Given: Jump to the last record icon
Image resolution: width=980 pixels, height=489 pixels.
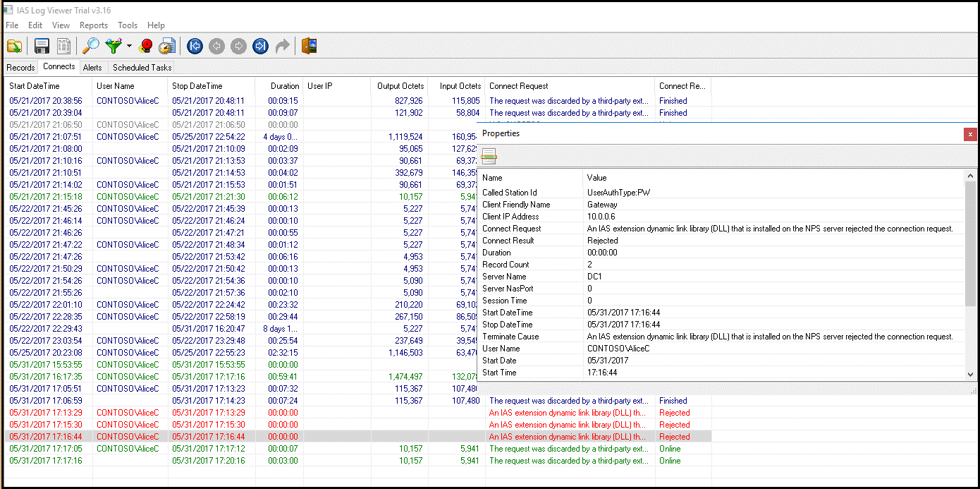Looking at the screenshot, I should [259, 45].
